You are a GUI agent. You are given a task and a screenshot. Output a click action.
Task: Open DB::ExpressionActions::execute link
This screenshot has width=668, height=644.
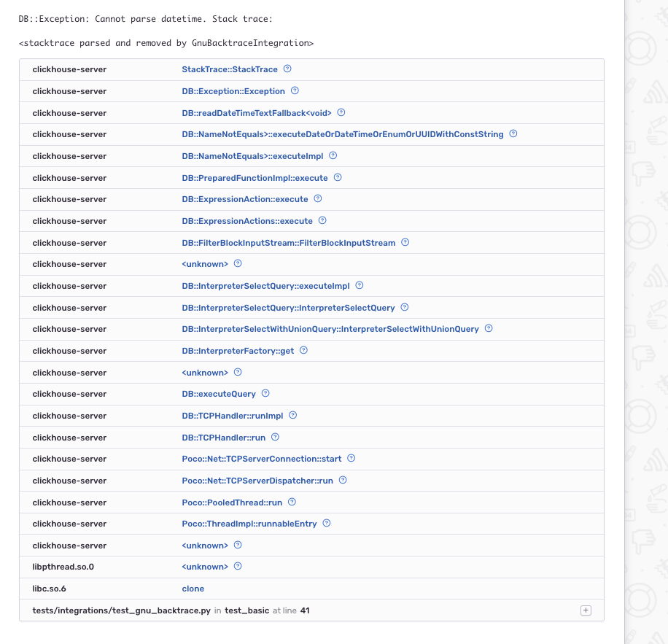pyautogui.click(x=247, y=221)
